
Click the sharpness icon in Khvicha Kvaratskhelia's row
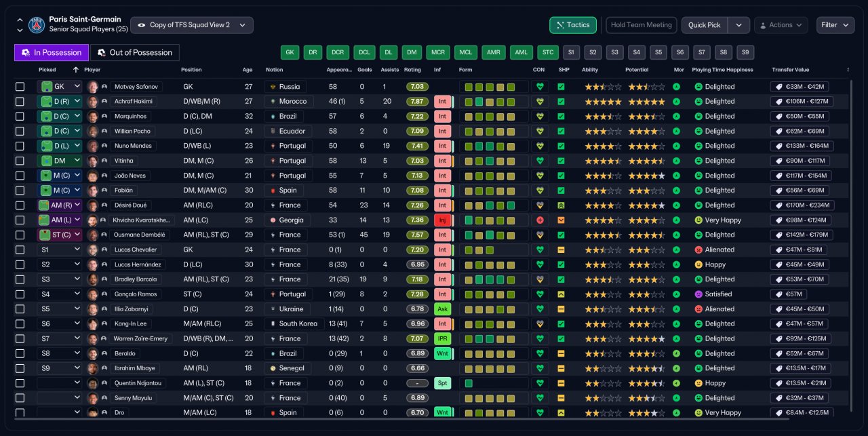point(561,220)
